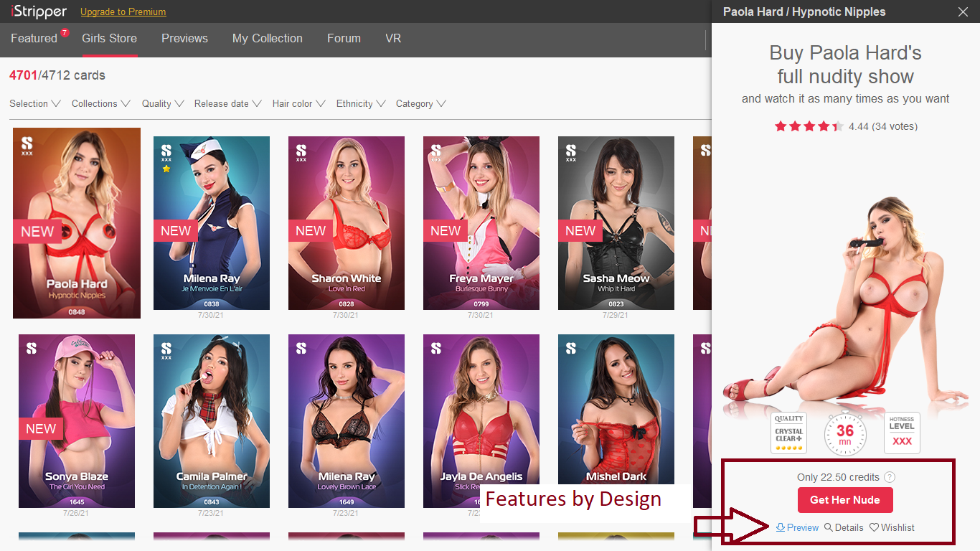Screen dimensions: 980x551
Task: Click the 7/23/21 date under Camila Palmer
Action: (212, 513)
